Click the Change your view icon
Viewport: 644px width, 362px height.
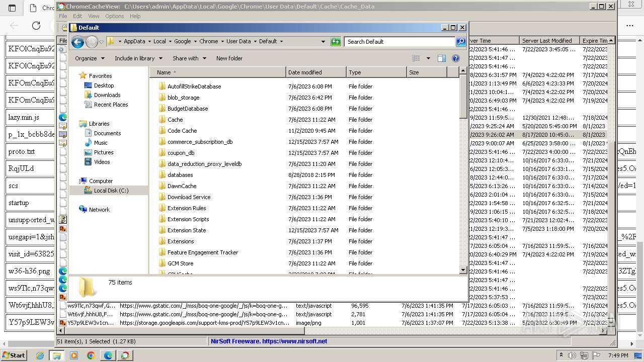(416, 58)
